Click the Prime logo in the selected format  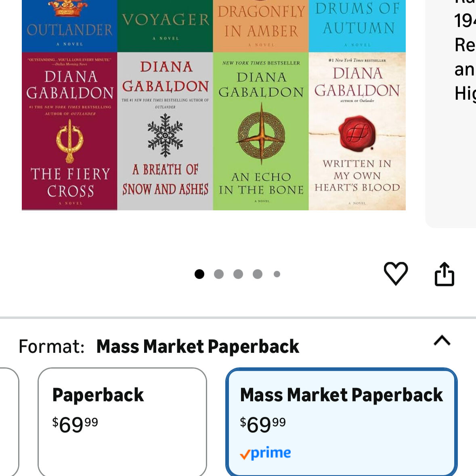265,453
